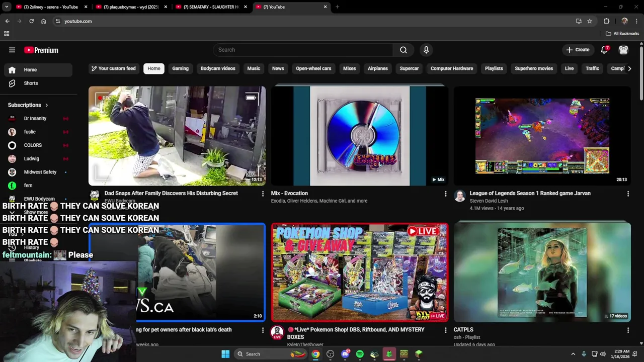Go back with browser back arrow
Image resolution: width=644 pixels, height=362 pixels.
pyautogui.click(x=7, y=21)
